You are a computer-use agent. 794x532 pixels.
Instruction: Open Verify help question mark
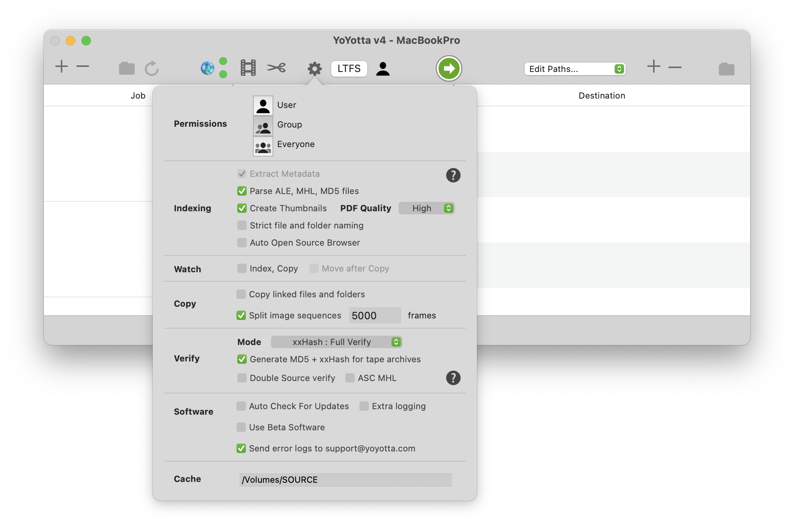coord(453,378)
